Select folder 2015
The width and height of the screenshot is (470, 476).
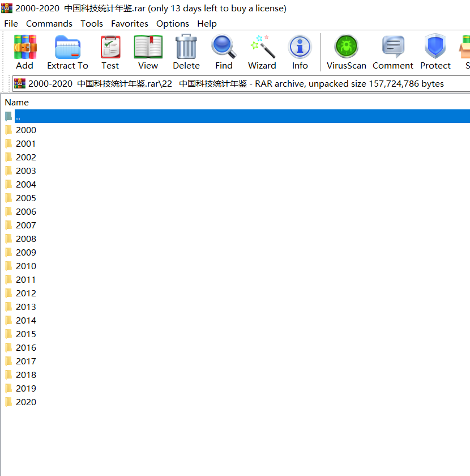26,334
